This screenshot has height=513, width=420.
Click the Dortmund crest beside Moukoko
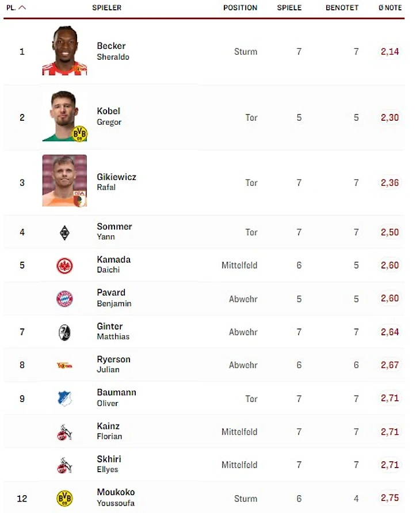tap(64, 498)
